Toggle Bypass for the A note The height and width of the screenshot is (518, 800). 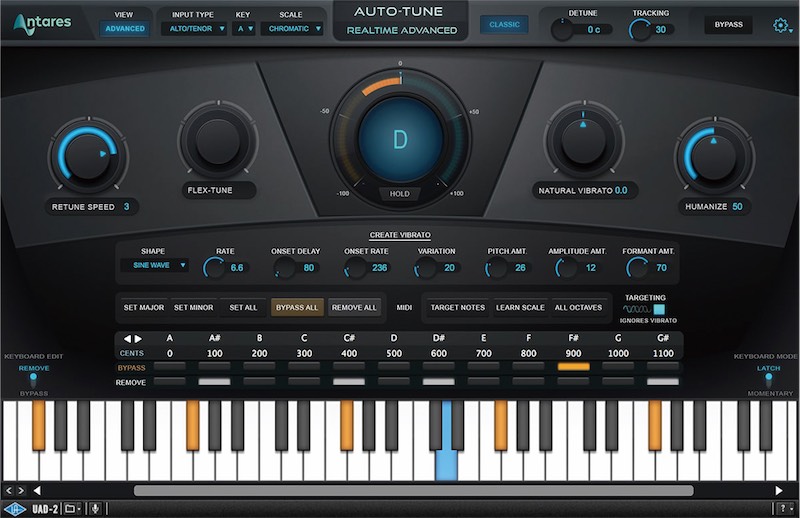pyautogui.click(x=169, y=367)
